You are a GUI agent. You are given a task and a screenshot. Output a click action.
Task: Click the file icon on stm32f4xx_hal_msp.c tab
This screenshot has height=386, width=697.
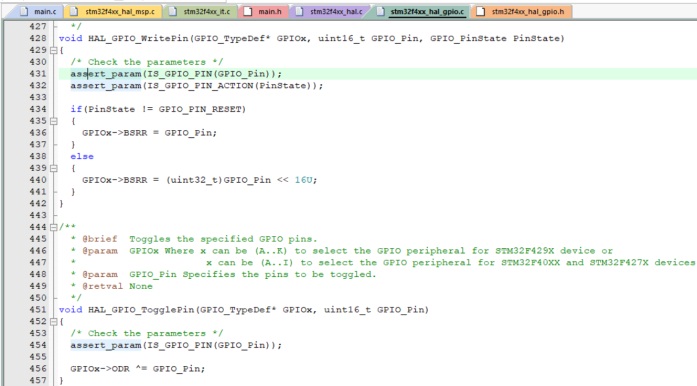74,12
